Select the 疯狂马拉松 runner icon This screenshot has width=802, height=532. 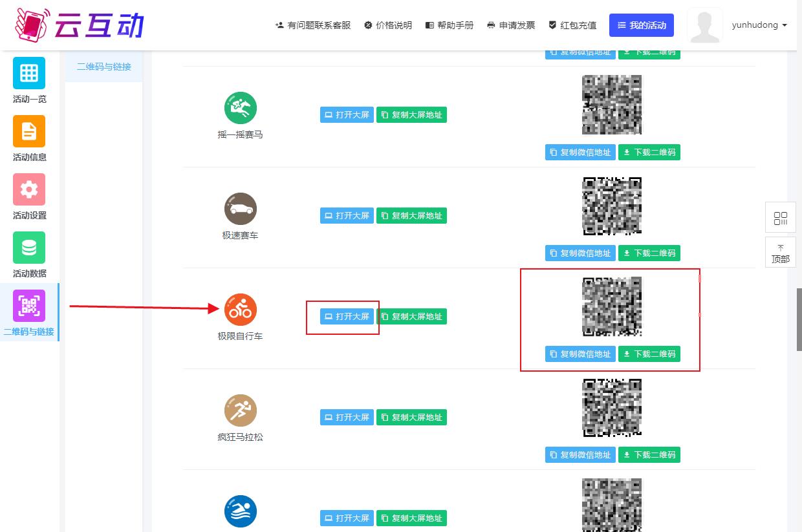[x=241, y=410]
